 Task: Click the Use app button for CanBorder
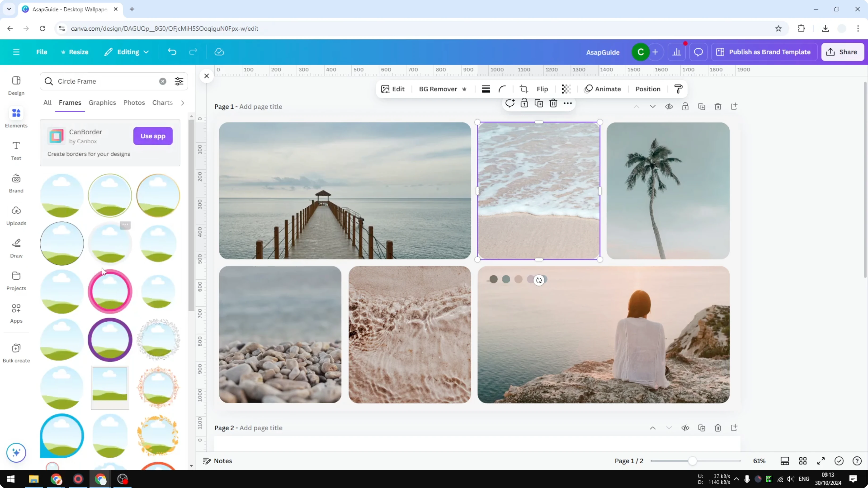153,136
